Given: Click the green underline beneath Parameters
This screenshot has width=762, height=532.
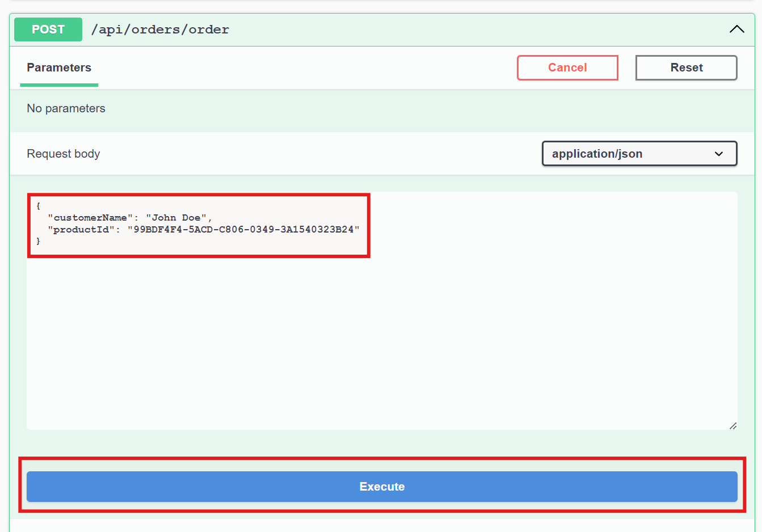Looking at the screenshot, I should click(x=59, y=85).
